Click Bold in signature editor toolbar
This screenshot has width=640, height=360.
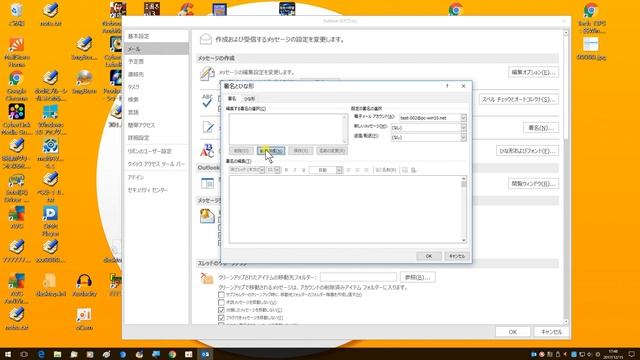(286, 170)
